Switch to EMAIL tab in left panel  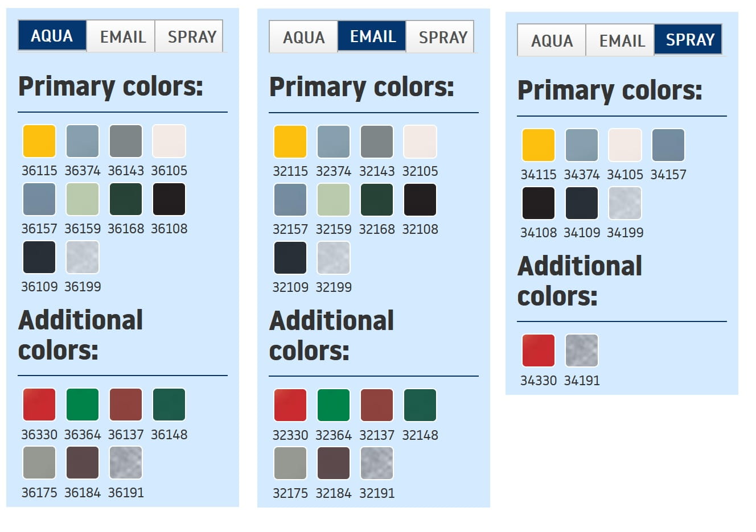(x=122, y=36)
